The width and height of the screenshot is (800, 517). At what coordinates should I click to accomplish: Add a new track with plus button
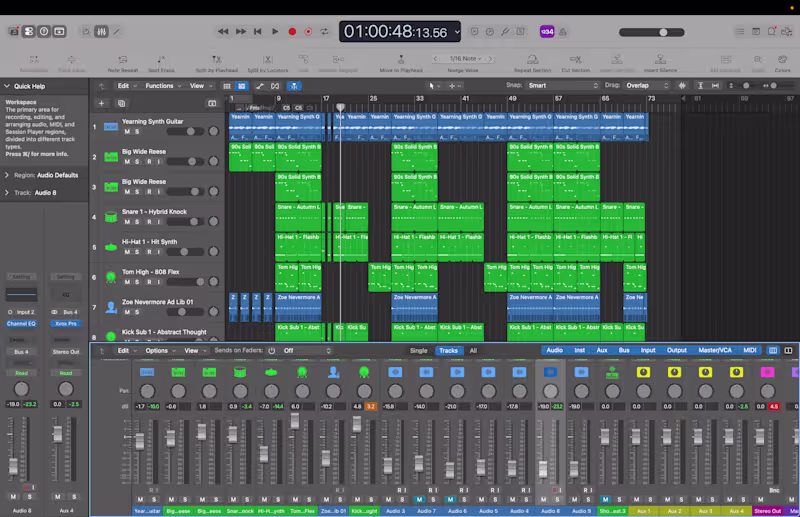(x=102, y=104)
